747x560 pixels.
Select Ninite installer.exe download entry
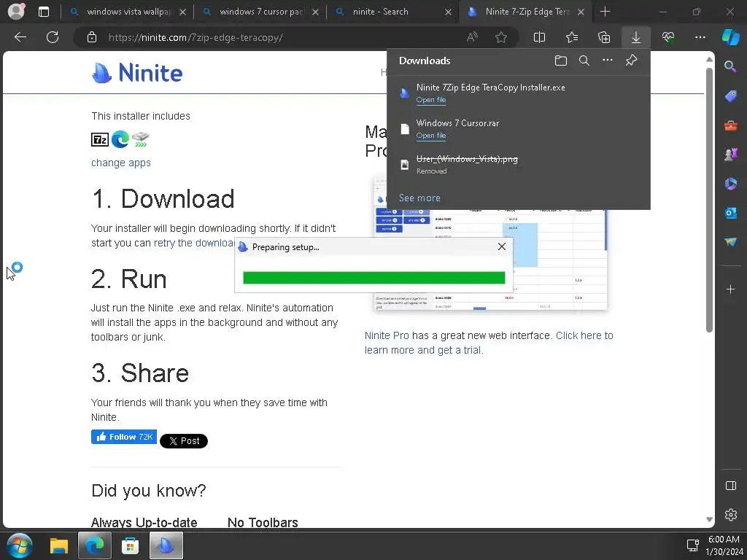pos(519,93)
